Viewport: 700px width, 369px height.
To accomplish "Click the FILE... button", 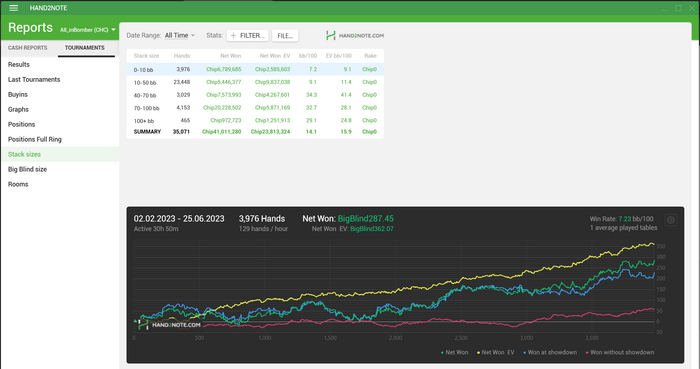I will [x=285, y=36].
